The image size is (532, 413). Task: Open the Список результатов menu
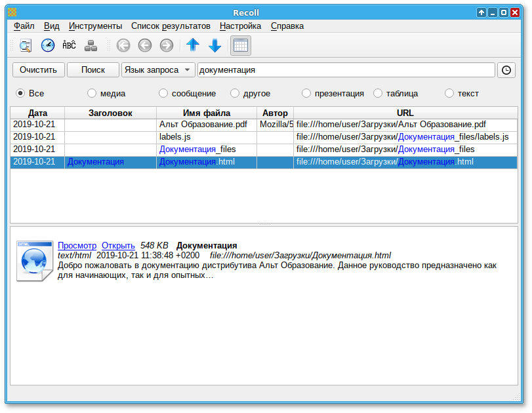coord(171,26)
